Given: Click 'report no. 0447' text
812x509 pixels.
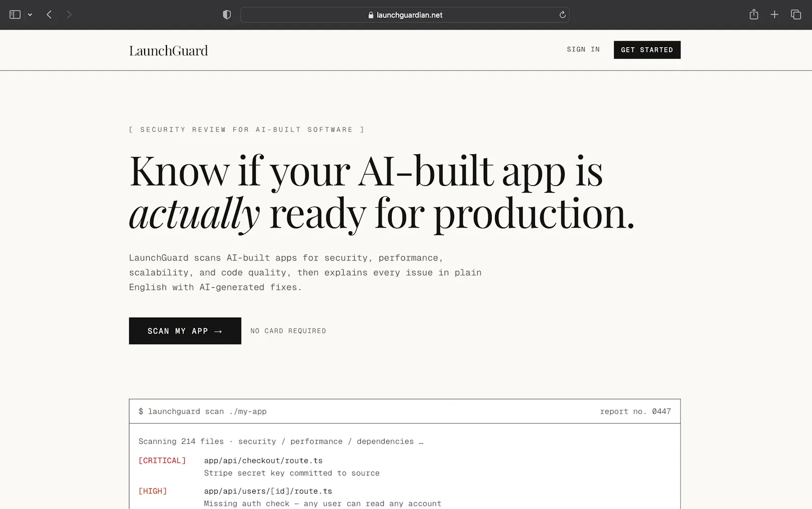Looking at the screenshot, I should click(635, 412).
